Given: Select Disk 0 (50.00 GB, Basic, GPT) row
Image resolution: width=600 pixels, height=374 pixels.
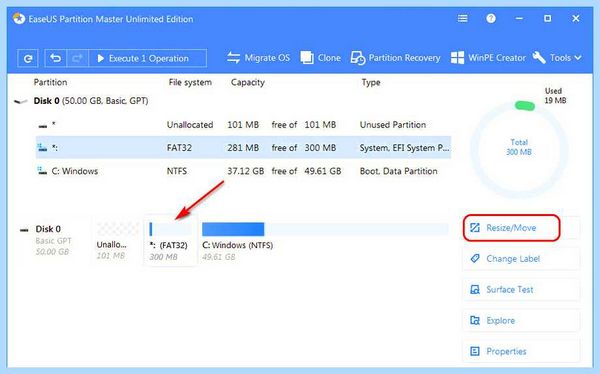Looking at the screenshot, I should tap(91, 101).
